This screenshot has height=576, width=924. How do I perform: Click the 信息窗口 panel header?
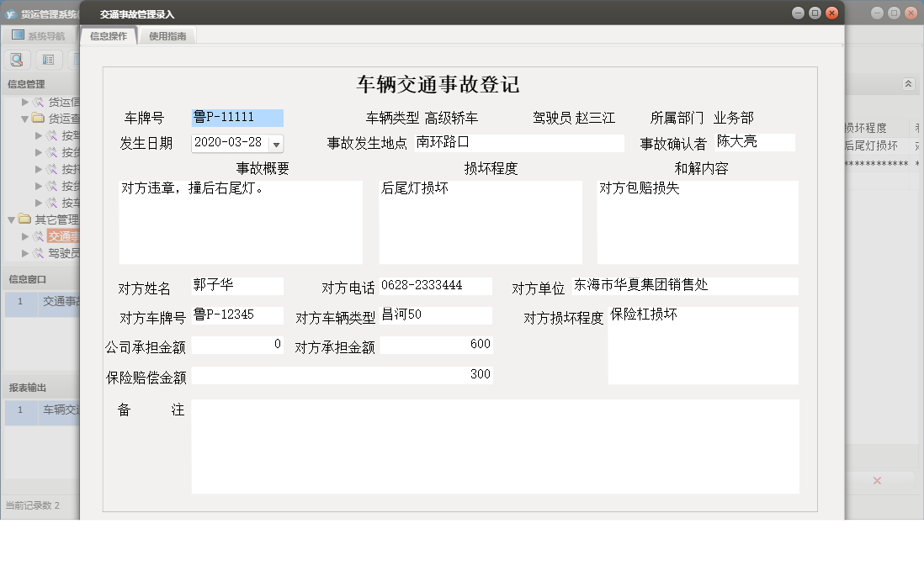coord(27,279)
